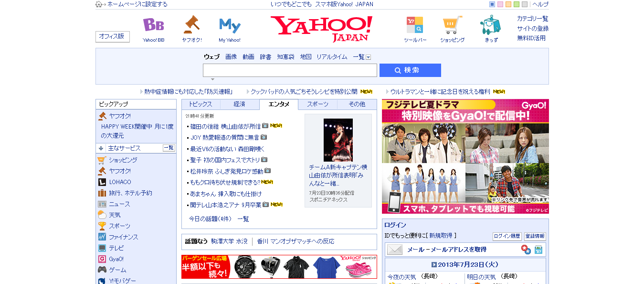The image size is (644, 284).
Task: Click ヤフオク! icon in the 主なサービス list
Action: coord(102,171)
